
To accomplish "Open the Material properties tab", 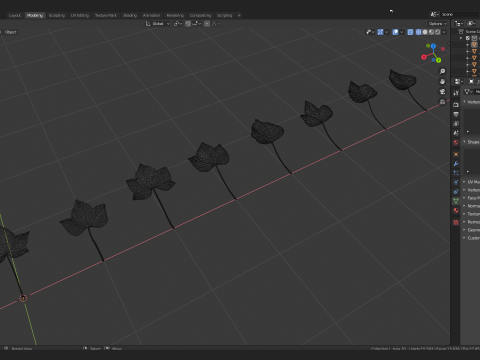I will pyautogui.click(x=456, y=210).
